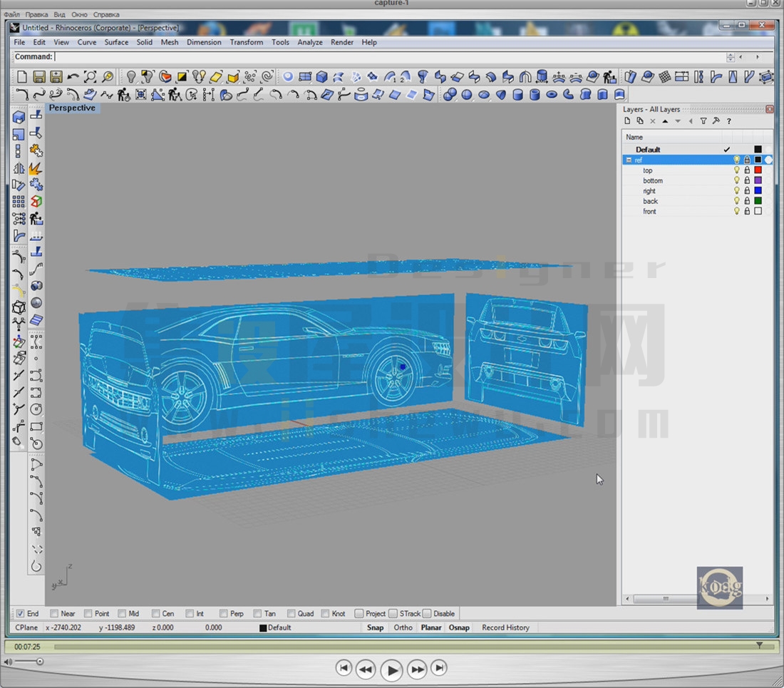
Task: Click the Filter funnel icon in Layers panel
Action: click(703, 121)
